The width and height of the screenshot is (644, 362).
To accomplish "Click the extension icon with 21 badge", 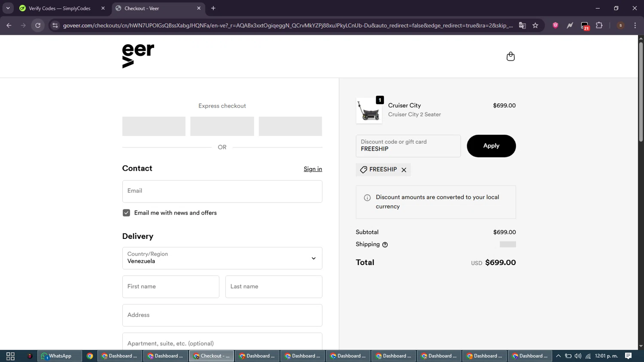I will tap(585, 26).
